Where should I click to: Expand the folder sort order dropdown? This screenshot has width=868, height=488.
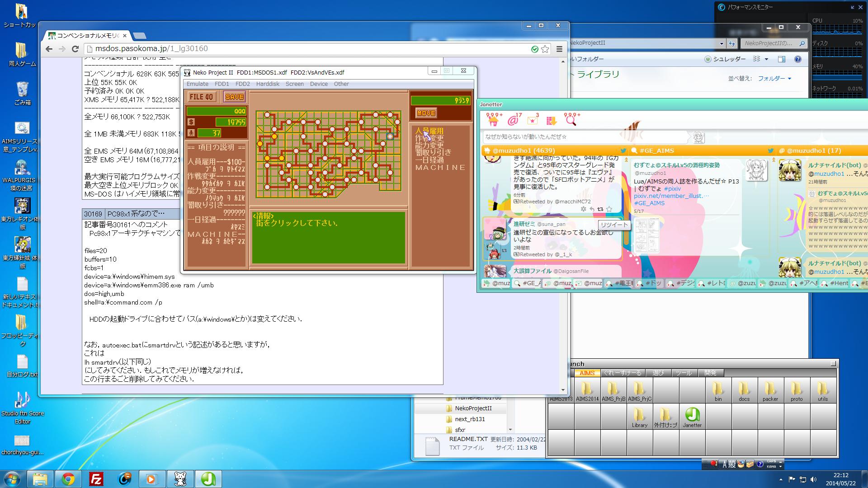tap(774, 79)
